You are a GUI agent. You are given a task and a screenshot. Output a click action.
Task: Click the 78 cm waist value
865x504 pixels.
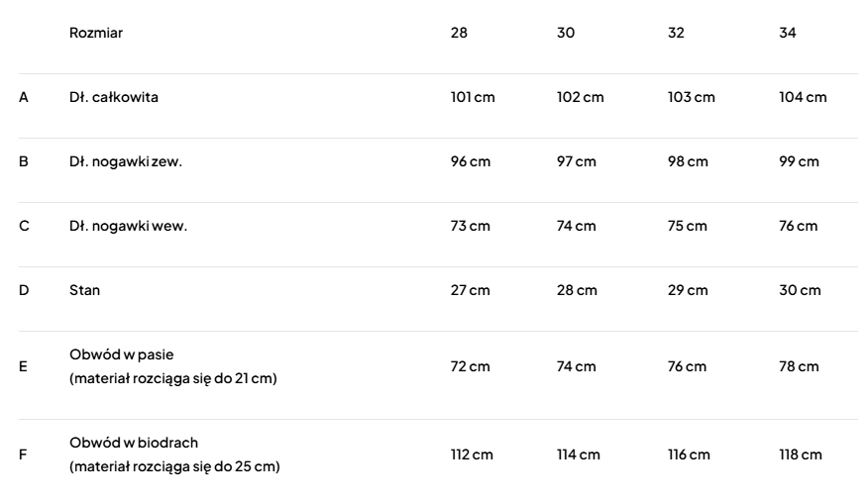coord(800,366)
